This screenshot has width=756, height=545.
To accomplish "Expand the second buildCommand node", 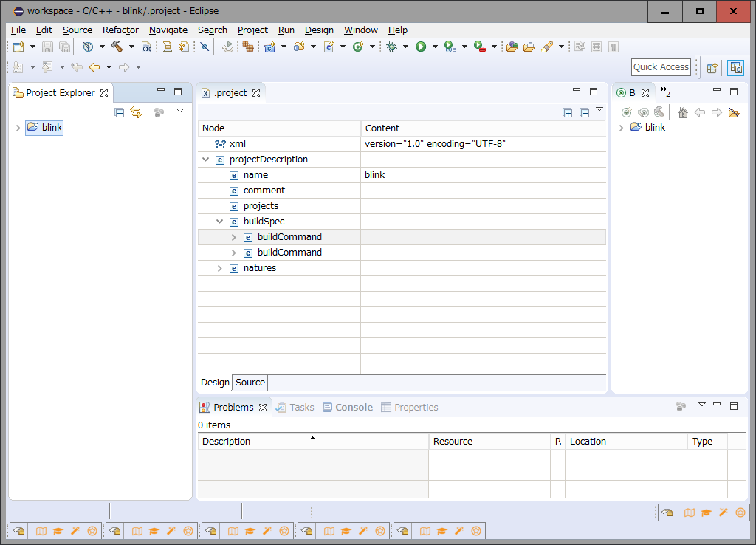I will pos(234,253).
